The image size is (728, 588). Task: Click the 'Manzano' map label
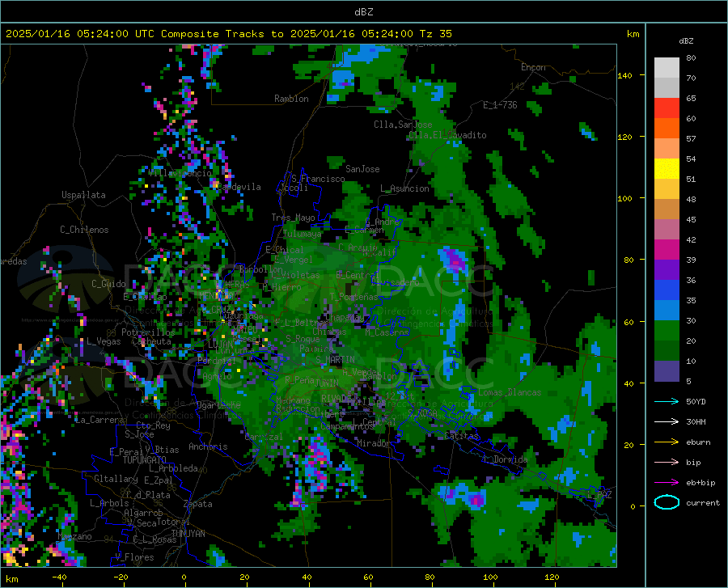(74, 536)
